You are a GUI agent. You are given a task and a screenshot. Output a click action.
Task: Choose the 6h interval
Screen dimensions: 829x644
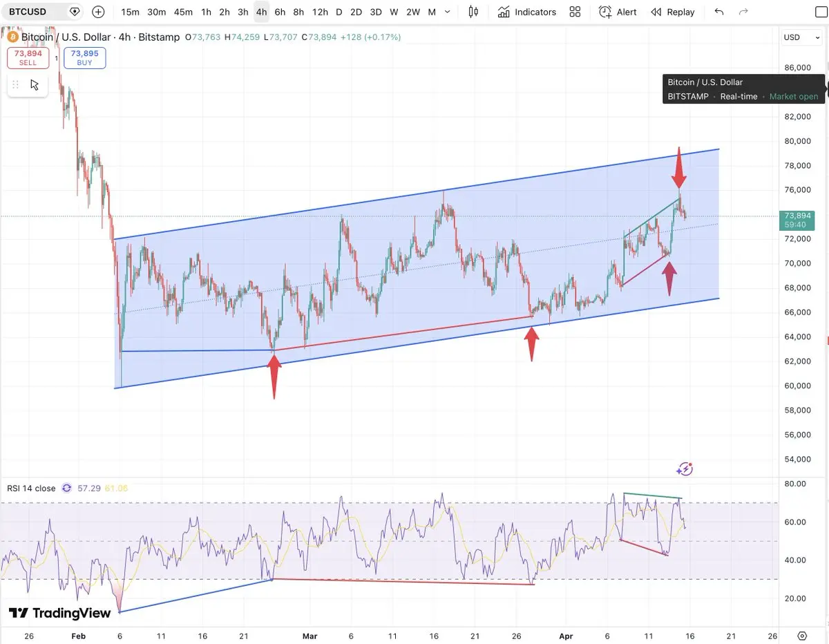click(x=280, y=12)
